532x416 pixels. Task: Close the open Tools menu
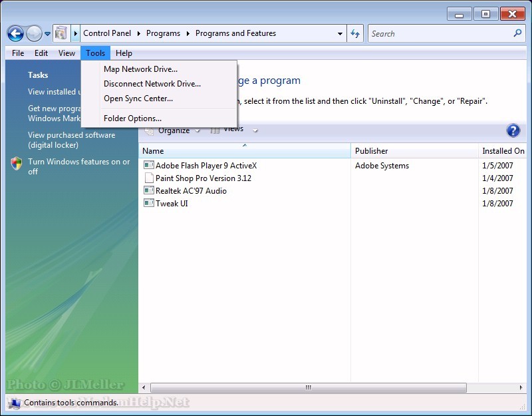click(95, 53)
